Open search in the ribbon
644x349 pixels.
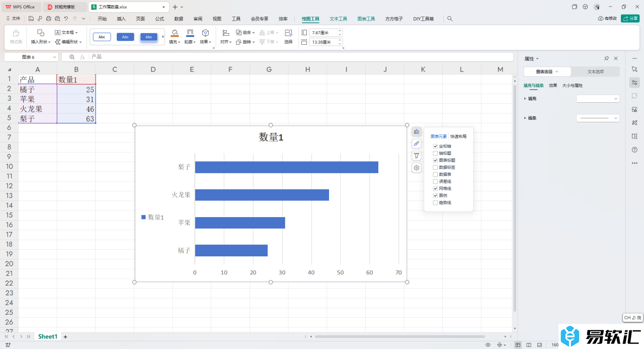point(450,19)
